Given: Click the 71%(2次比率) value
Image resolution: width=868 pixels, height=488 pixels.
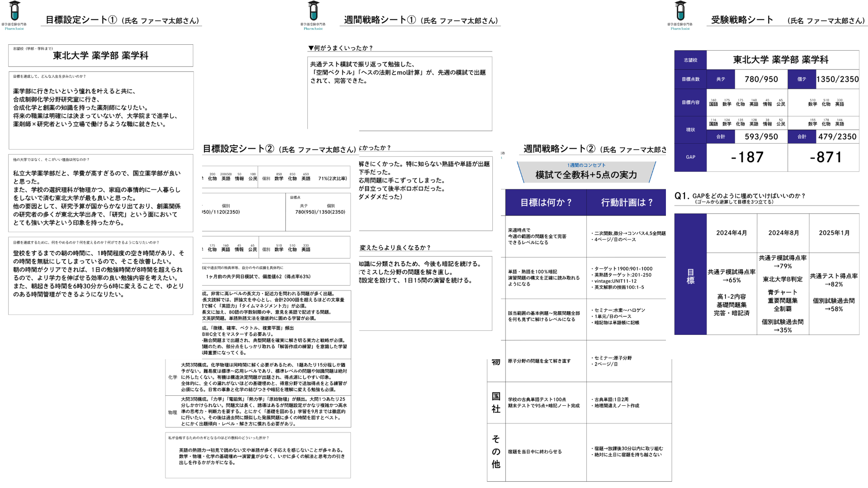Looking at the screenshot, I should 332,178.
